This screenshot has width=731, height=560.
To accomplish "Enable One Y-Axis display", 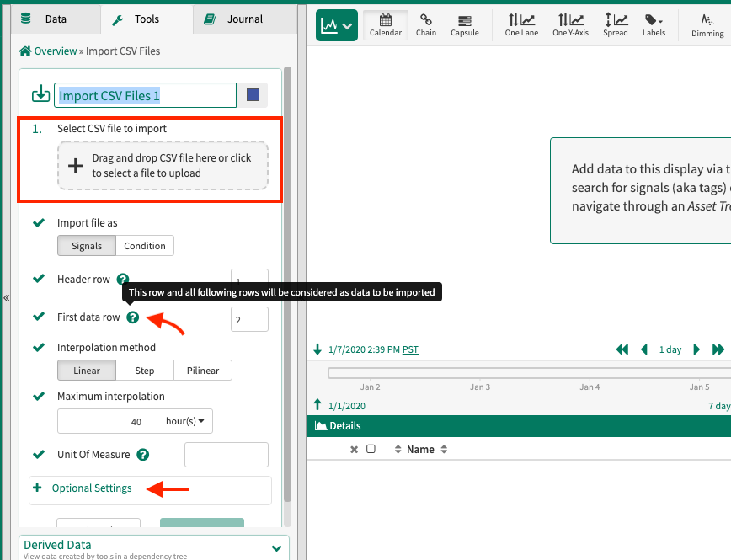I will [571, 25].
